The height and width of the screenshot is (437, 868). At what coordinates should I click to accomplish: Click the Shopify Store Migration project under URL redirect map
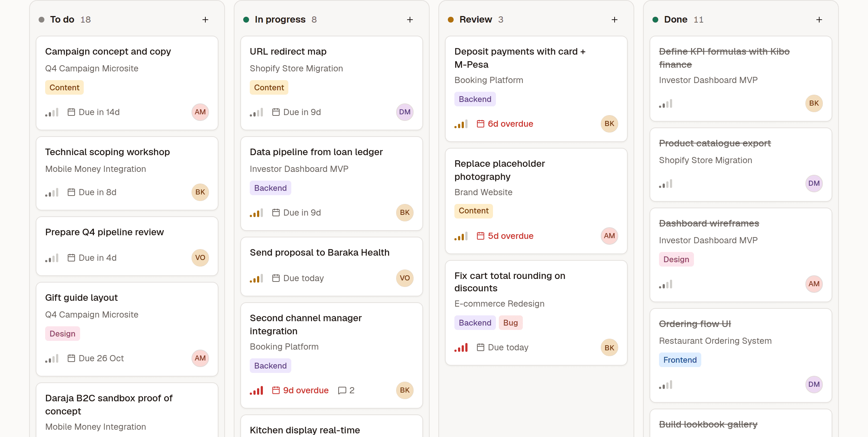click(296, 68)
